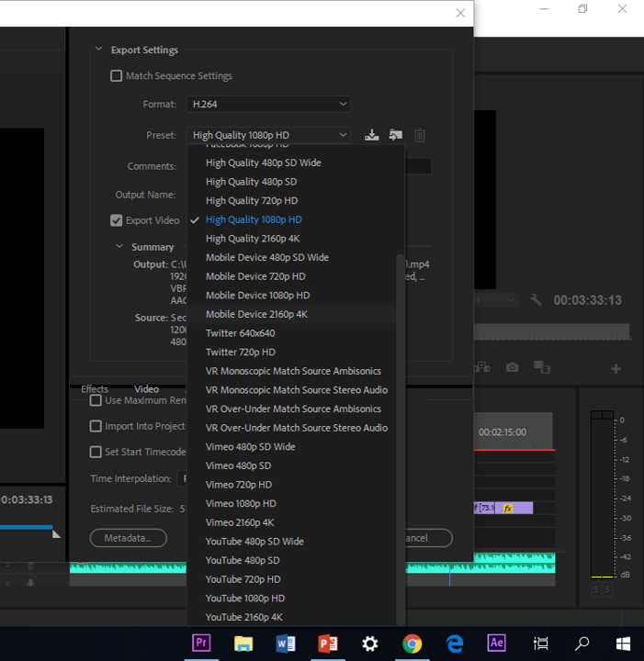
Task: Select Twitter 640x640 preset
Action: click(x=291, y=333)
